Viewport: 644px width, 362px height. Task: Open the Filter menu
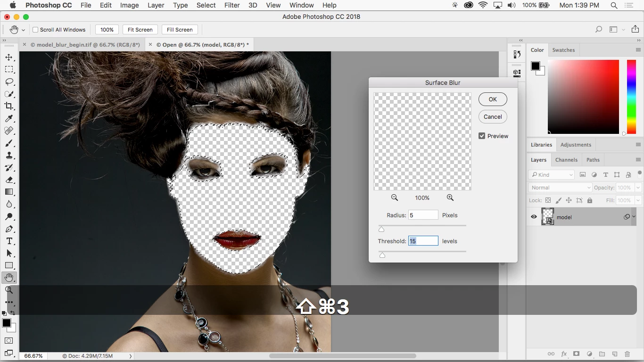click(231, 5)
